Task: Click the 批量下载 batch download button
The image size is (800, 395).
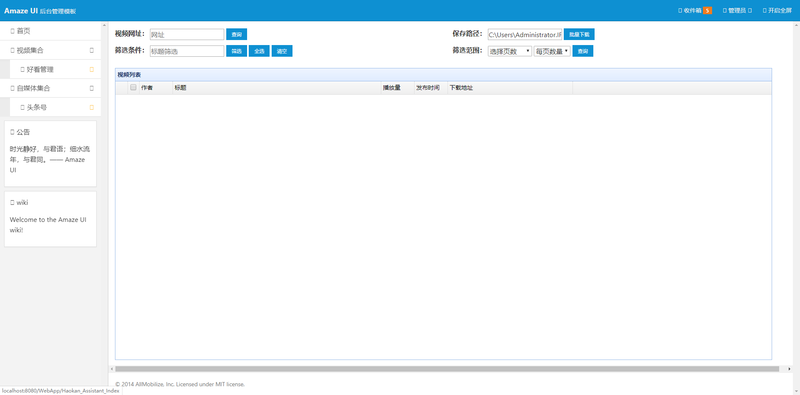Action: pyautogui.click(x=579, y=34)
